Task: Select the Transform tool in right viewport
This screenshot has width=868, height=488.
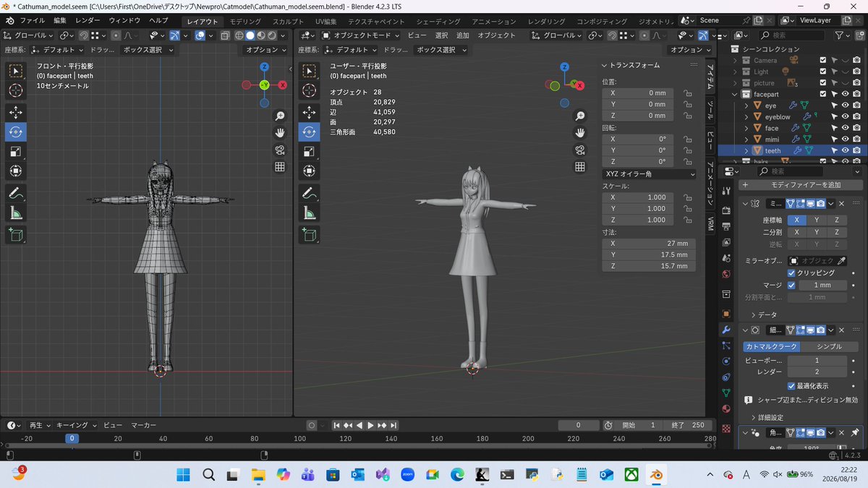Action: (309, 171)
